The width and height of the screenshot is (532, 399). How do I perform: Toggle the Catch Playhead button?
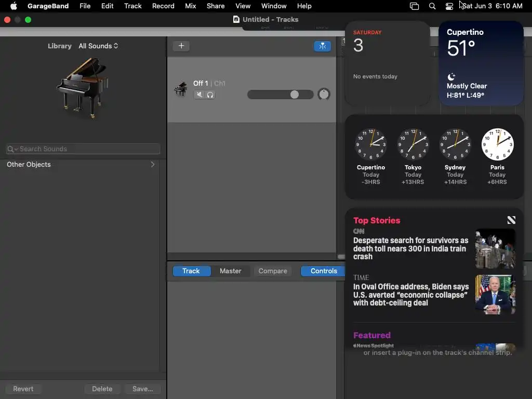point(322,46)
